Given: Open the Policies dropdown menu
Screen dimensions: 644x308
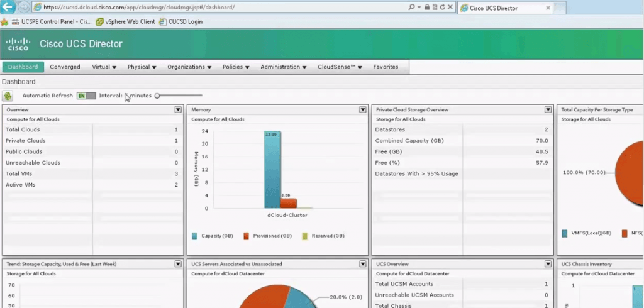Looking at the screenshot, I should 236,67.
